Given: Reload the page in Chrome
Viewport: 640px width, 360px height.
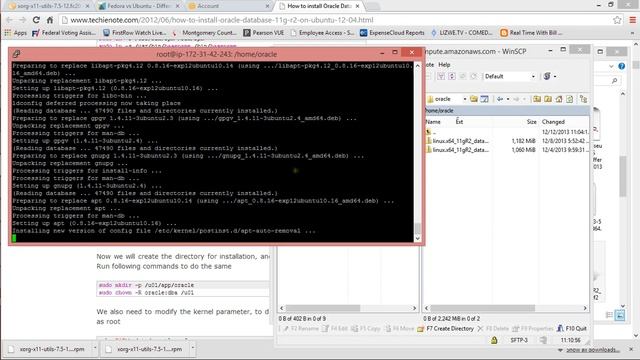Looking at the screenshot, I should pyautogui.click(x=36, y=20).
